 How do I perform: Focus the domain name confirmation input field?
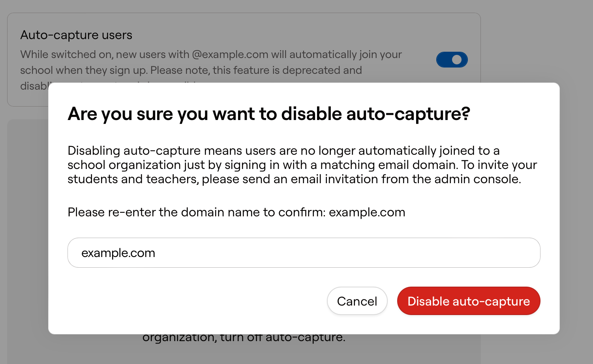[304, 253]
